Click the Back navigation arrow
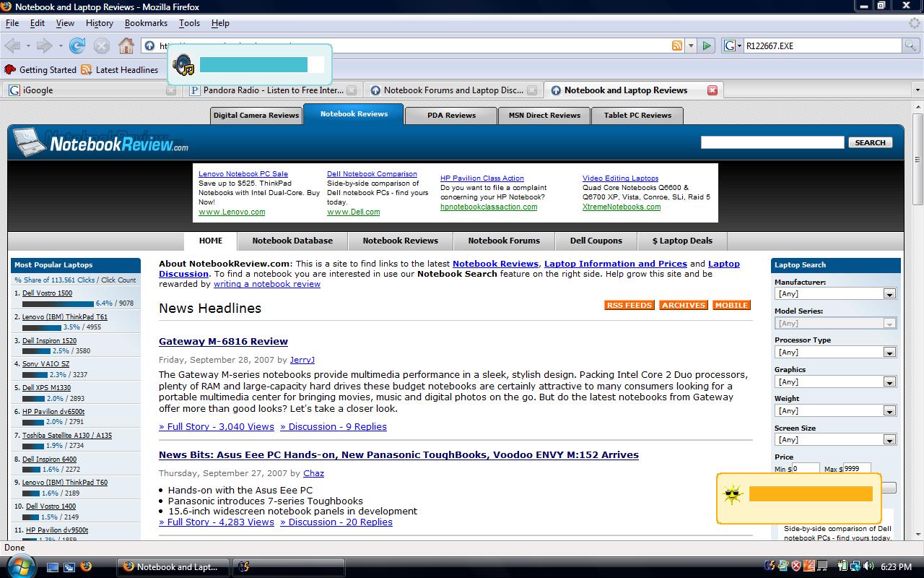 [12, 46]
